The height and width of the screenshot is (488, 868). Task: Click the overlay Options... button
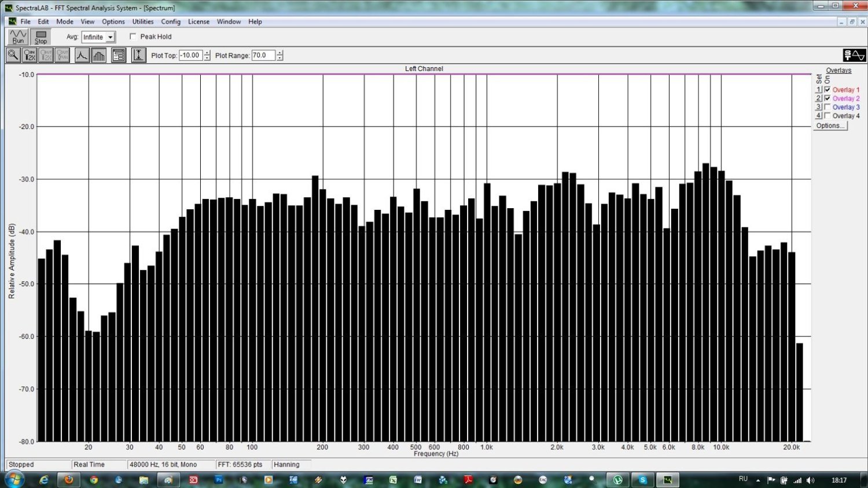click(x=830, y=125)
